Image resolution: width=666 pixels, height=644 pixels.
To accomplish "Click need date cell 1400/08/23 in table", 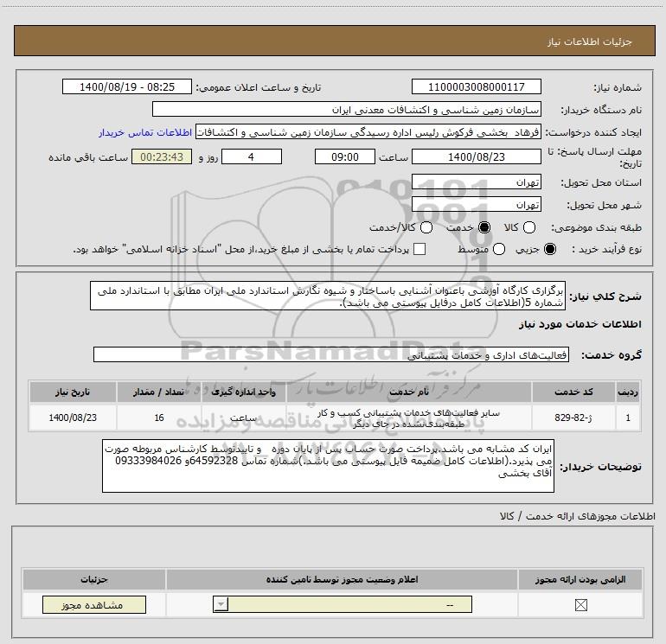I will tap(73, 418).
